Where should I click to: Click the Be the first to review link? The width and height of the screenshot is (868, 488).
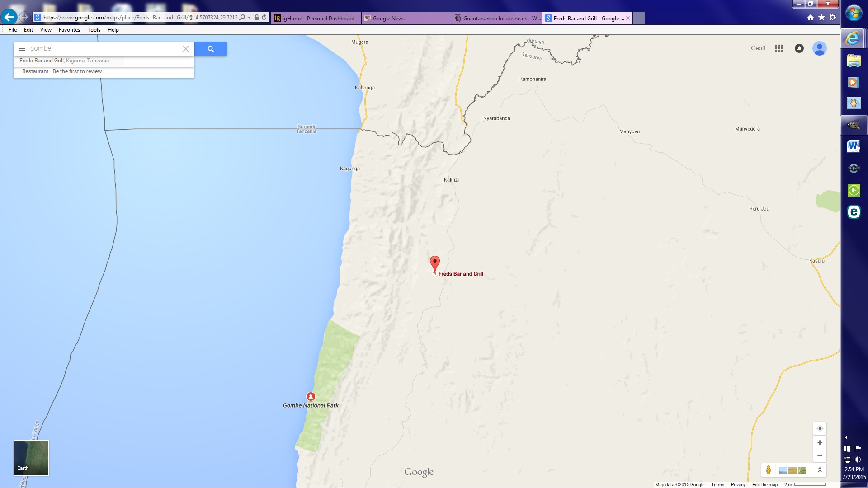77,71
